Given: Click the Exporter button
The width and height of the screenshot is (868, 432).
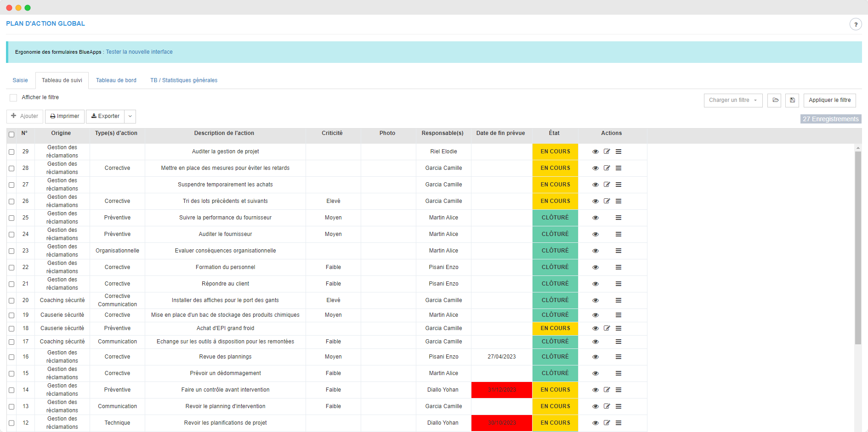Looking at the screenshot, I should tap(105, 116).
